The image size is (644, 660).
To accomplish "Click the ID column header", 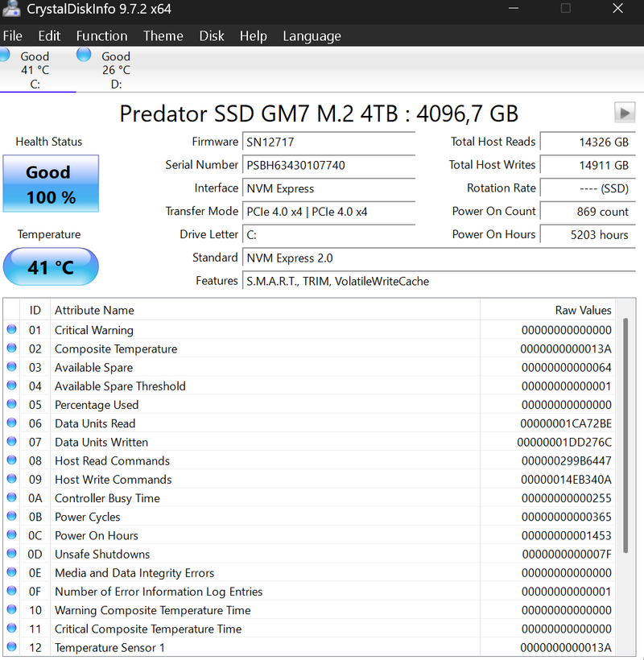I will click(35, 310).
